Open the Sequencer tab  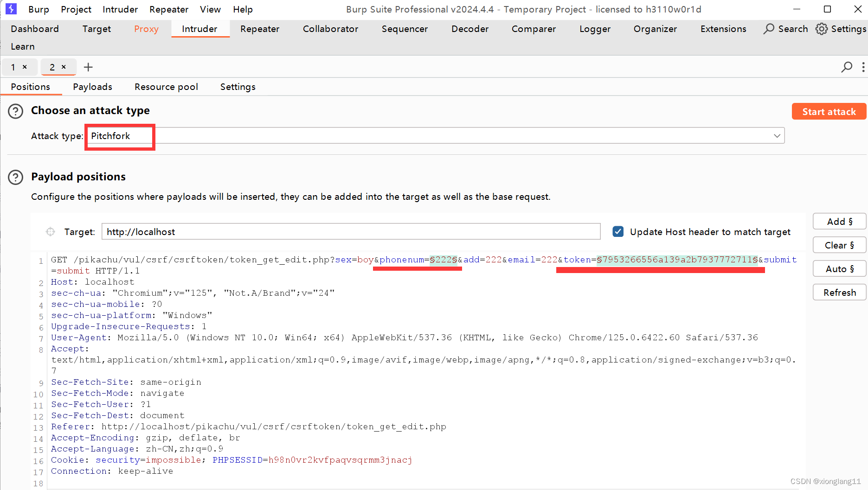tap(405, 29)
